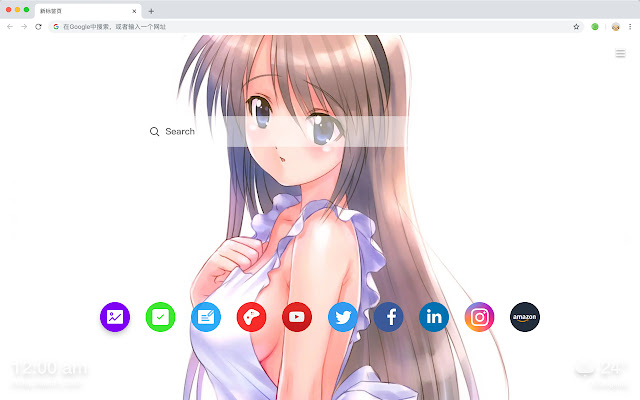This screenshot has height=400, width=640.
Task: Open a new tab with the plus button
Action: 151,11
